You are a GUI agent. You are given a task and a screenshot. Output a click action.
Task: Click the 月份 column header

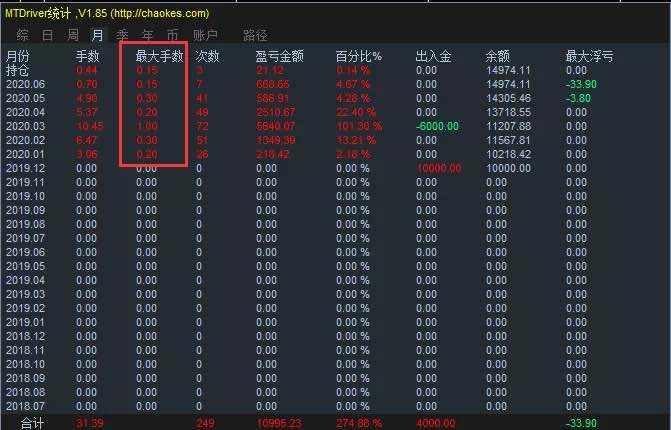coord(18,56)
